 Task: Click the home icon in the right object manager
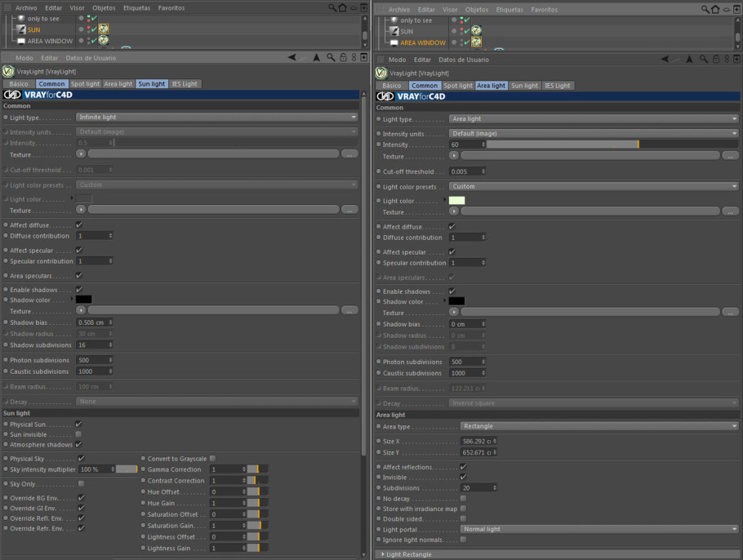tap(715, 10)
